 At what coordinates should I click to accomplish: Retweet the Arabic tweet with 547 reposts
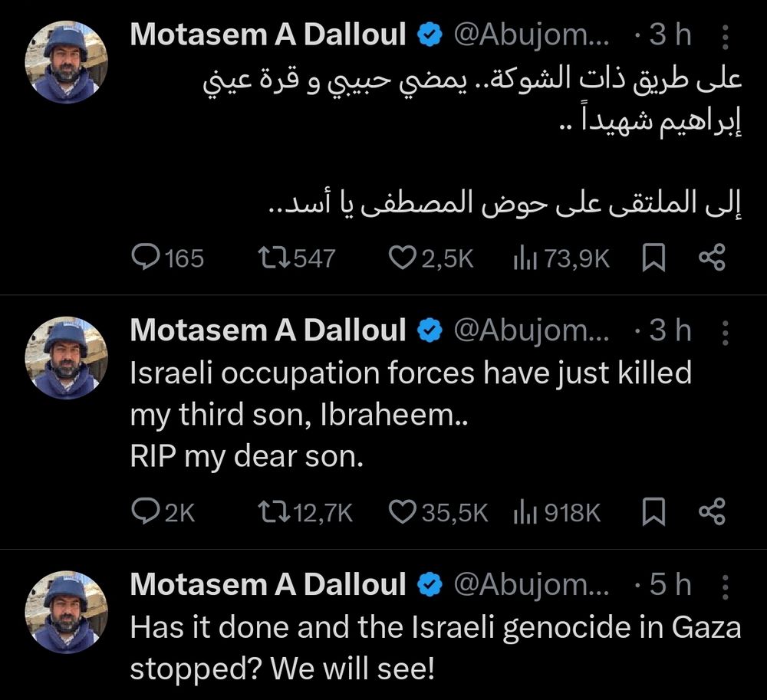pyautogui.click(x=275, y=259)
